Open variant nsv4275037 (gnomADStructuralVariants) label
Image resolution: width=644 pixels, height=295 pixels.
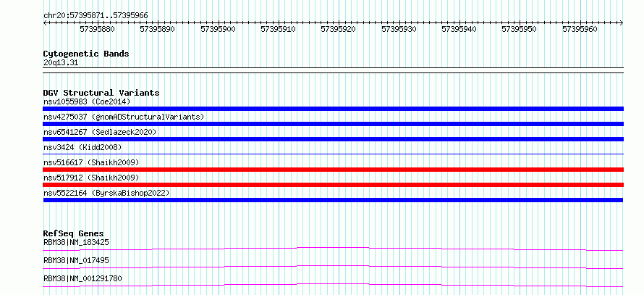[x=124, y=117]
